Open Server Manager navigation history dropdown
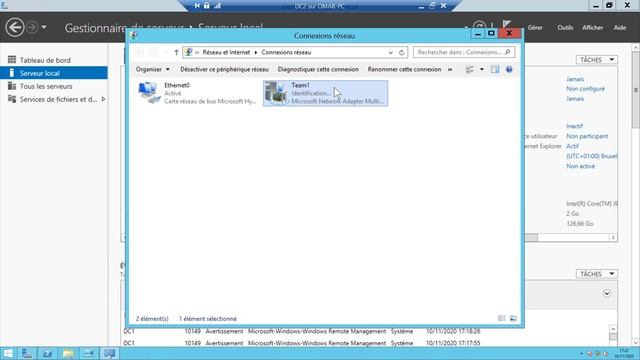This screenshot has height=360, width=640. (x=44, y=28)
